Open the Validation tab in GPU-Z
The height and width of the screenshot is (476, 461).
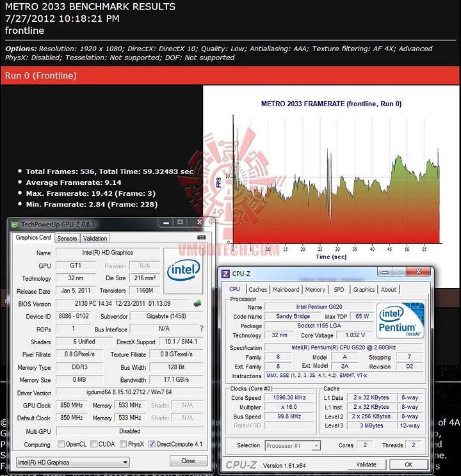coord(95,238)
